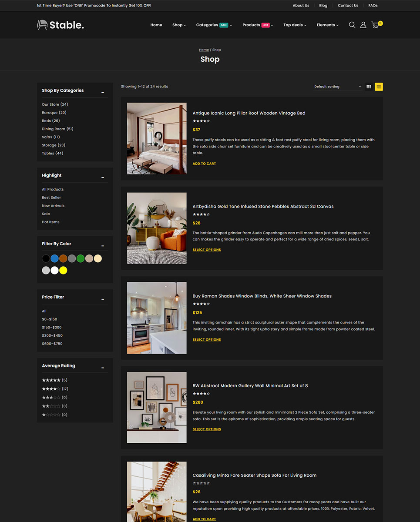
Task: Click the Contact Us link
Action: (x=348, y=6)
